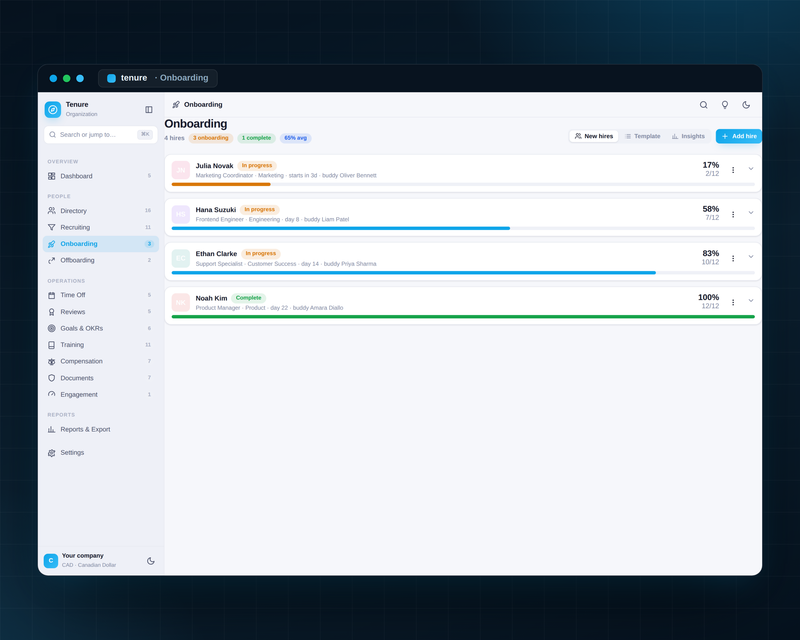Click the '65% avg' badge
Image resolution: width=800 pixels, height=640 pixels.
(x=295, y=138)
